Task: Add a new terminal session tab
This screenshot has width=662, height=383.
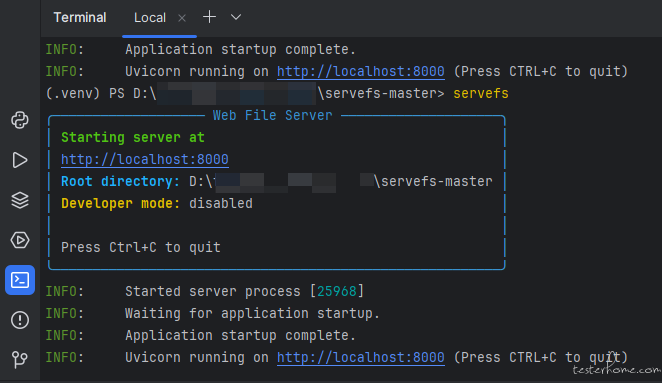Action: coord(209,17)
